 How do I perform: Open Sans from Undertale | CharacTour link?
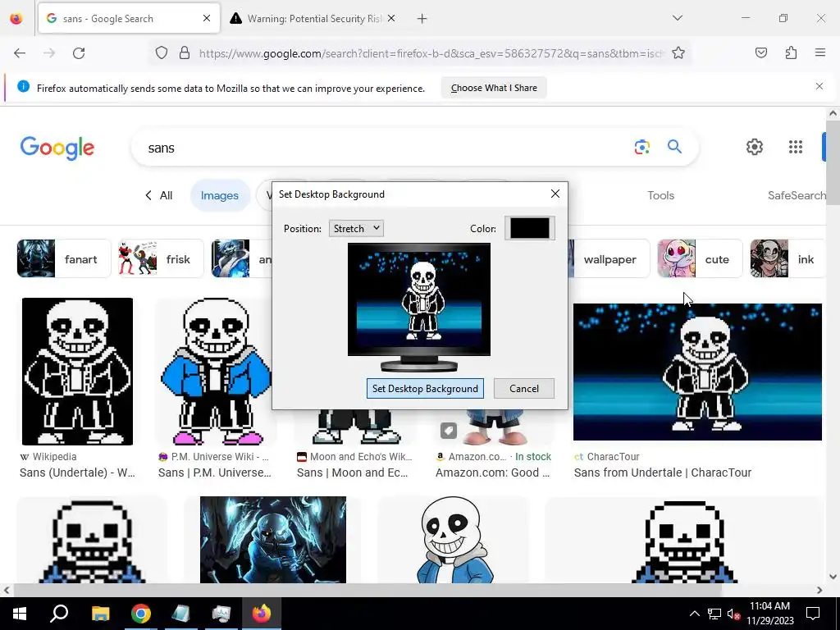[663, 472]
